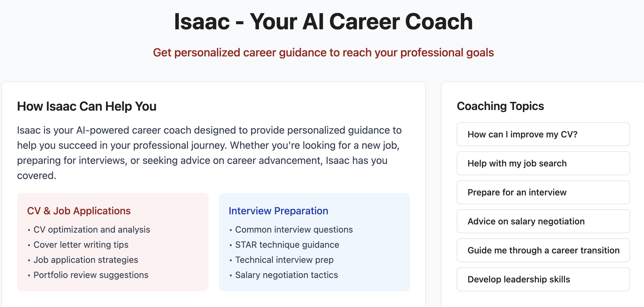The height and width of the screenshot is (307, 644).
Task: Click 'STAR technique guidance' item
Action: [x=287, y=245]
